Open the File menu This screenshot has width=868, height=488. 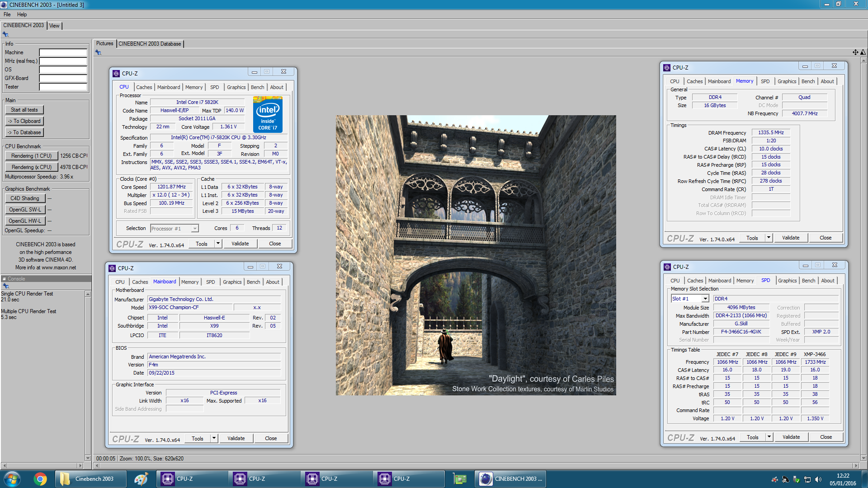click(7, 14)
